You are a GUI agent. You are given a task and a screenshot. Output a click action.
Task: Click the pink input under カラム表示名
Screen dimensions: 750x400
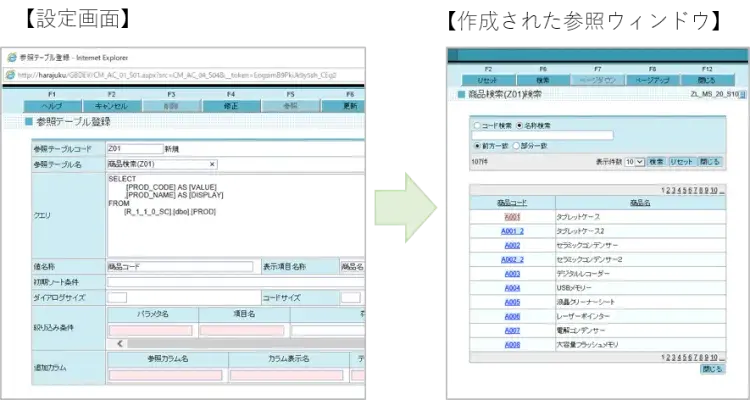(x=287, y=375)
